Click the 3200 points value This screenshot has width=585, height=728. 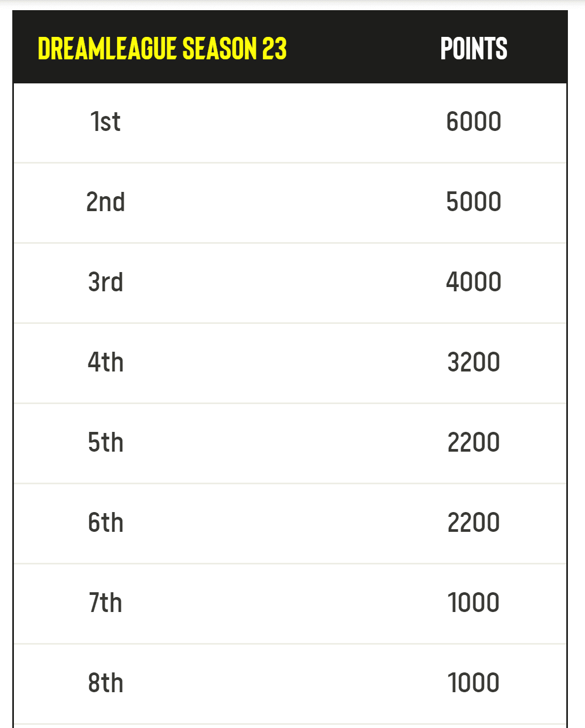[x=473, y=362]
